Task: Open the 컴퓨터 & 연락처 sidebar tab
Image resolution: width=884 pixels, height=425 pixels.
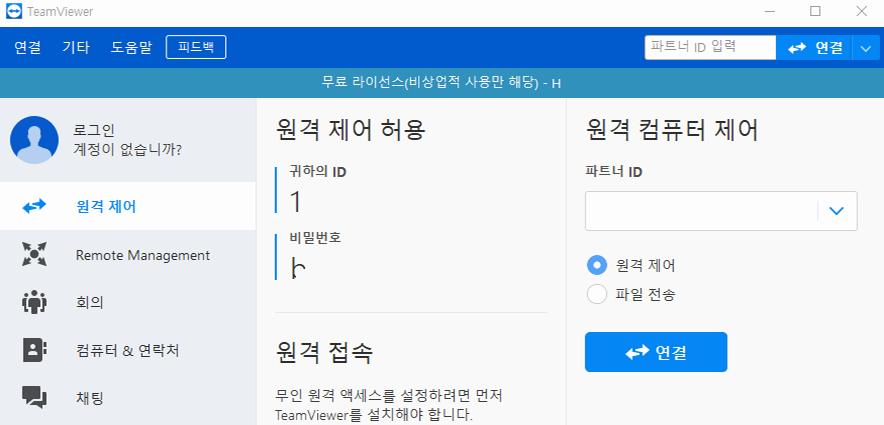Action: [128, 351]
